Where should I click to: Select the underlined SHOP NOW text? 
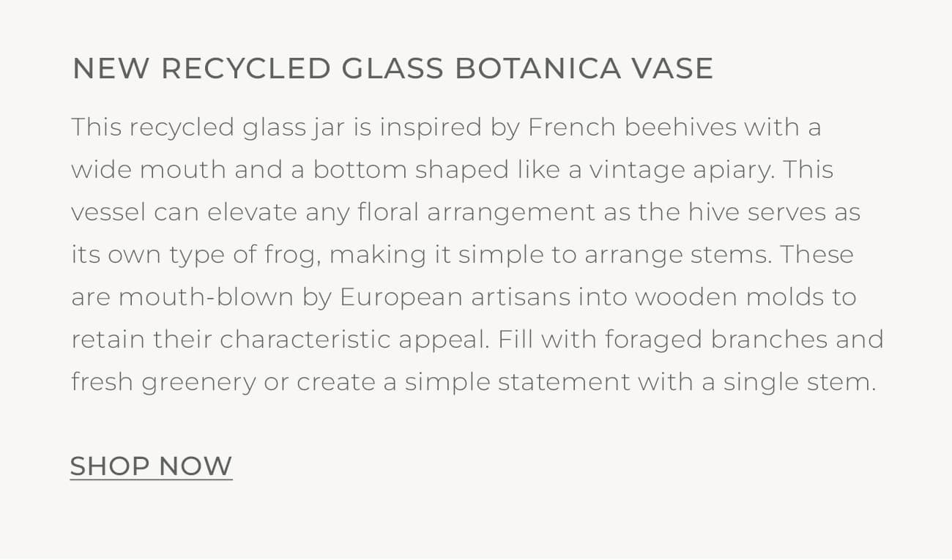click(150, 466)
